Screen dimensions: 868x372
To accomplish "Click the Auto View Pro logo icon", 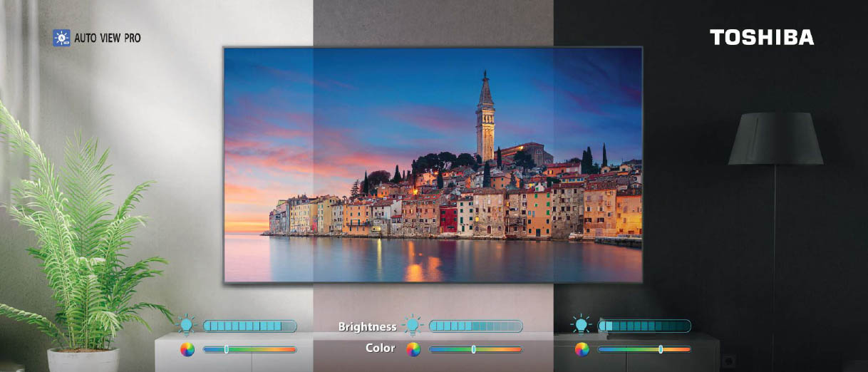I will point(61,38).
